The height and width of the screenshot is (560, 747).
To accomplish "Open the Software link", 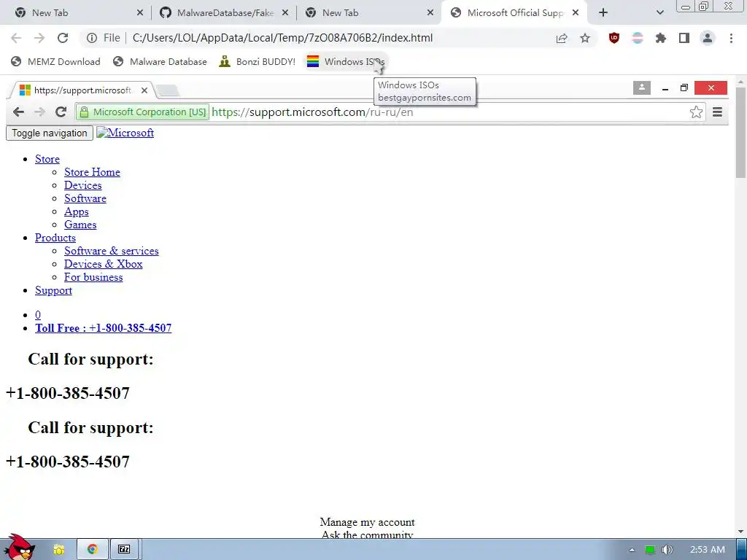I will 85,198.
